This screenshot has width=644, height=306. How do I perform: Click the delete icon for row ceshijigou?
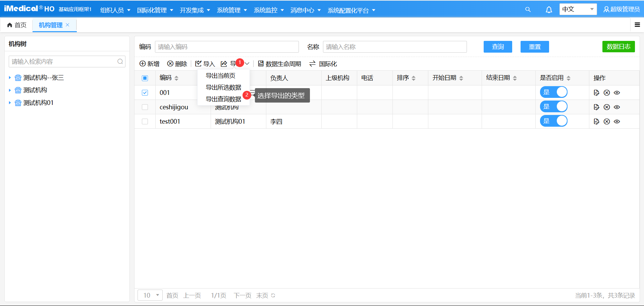(607, 107)
